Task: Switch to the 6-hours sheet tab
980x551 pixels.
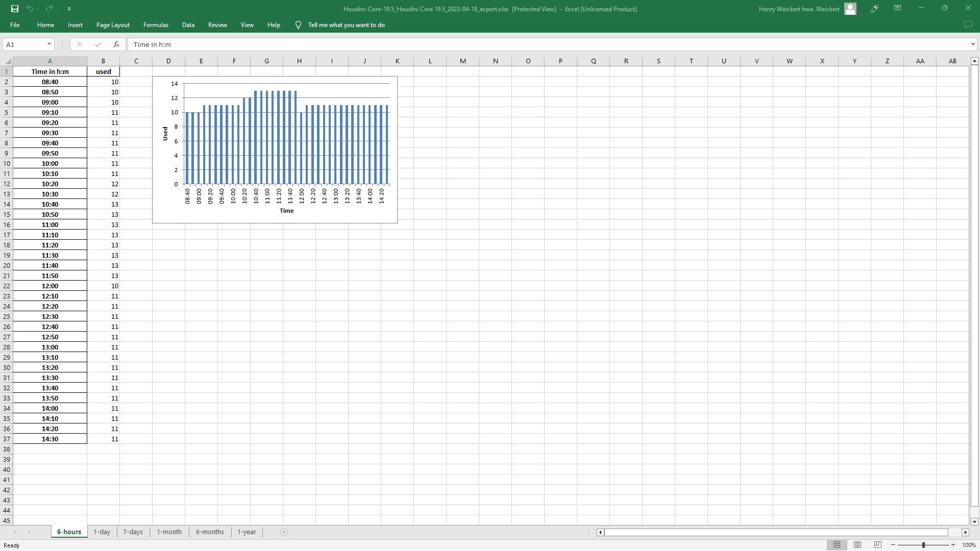Action: pos(69,532)
